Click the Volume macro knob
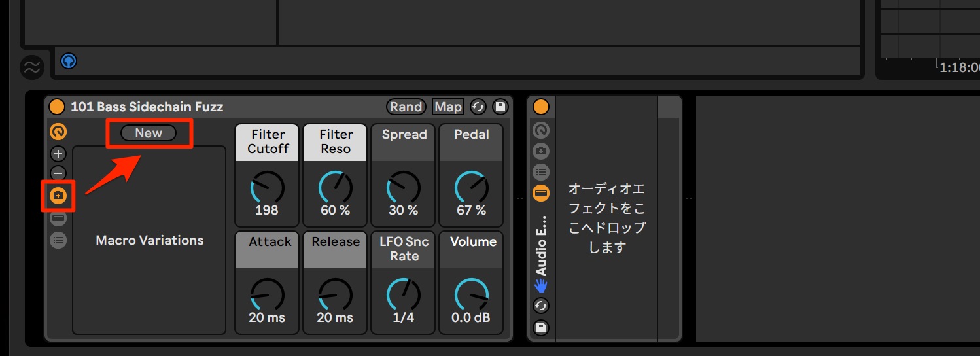The height and width of the screenshot is (356, 980). (472, 295)
